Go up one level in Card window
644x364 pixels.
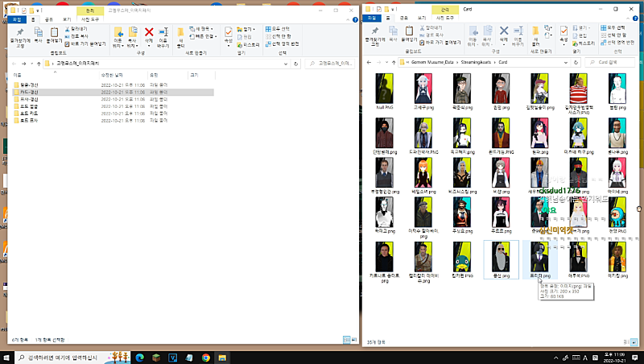(x=394, y=63)
